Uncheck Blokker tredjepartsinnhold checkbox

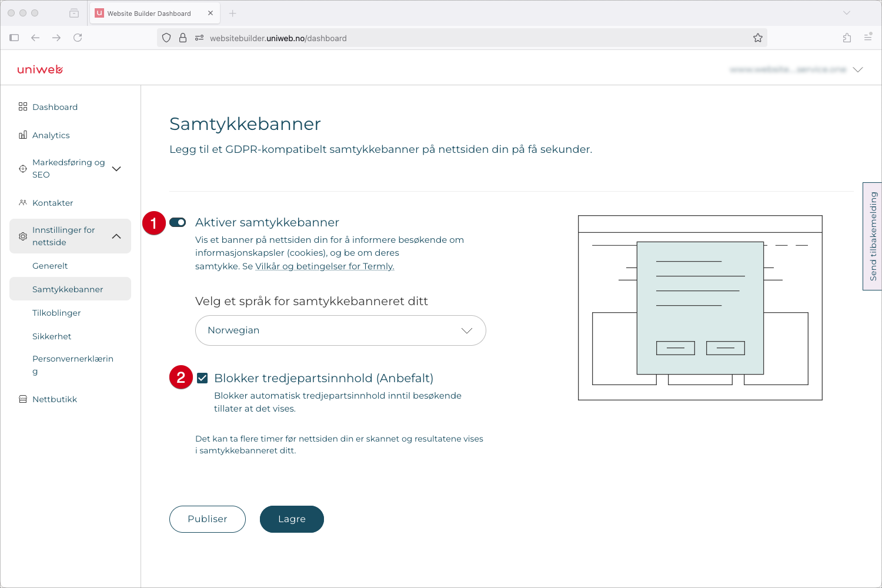pyautogui.click(x=202, y=378)
